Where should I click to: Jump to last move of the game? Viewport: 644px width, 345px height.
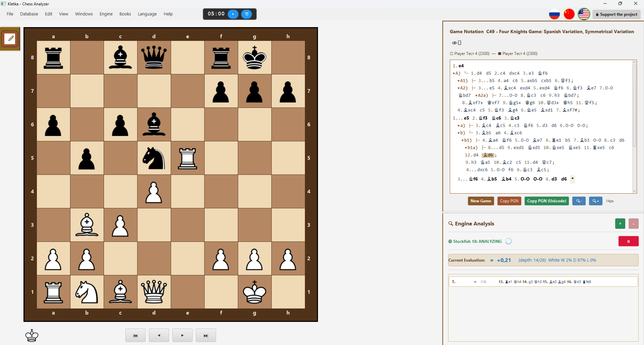click(206, 335)
